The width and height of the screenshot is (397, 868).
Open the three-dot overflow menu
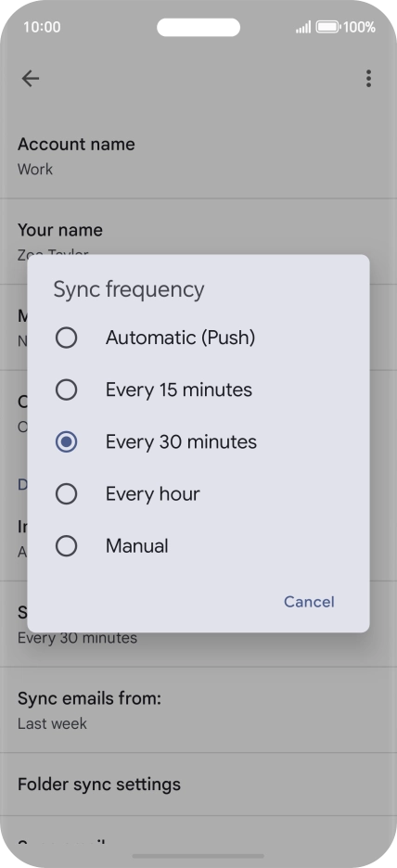[368, 79]
